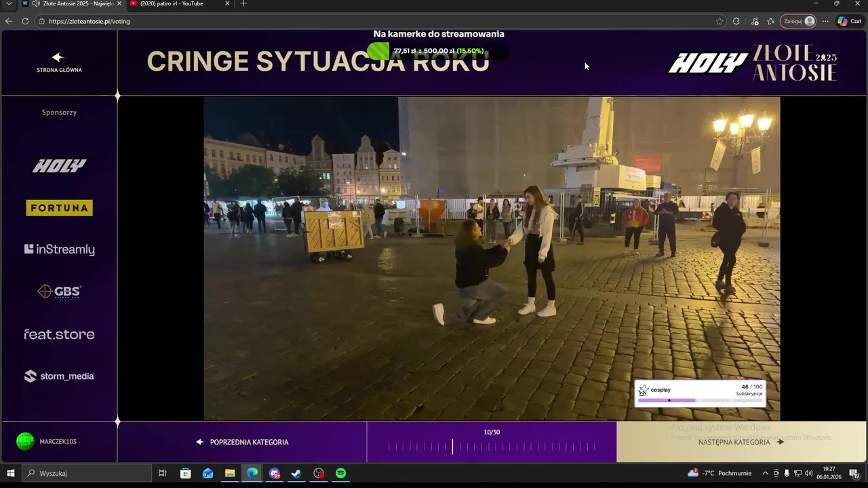
Task: Click the HOLY Złote Antosie 2025 header logo
Action: 753,62
